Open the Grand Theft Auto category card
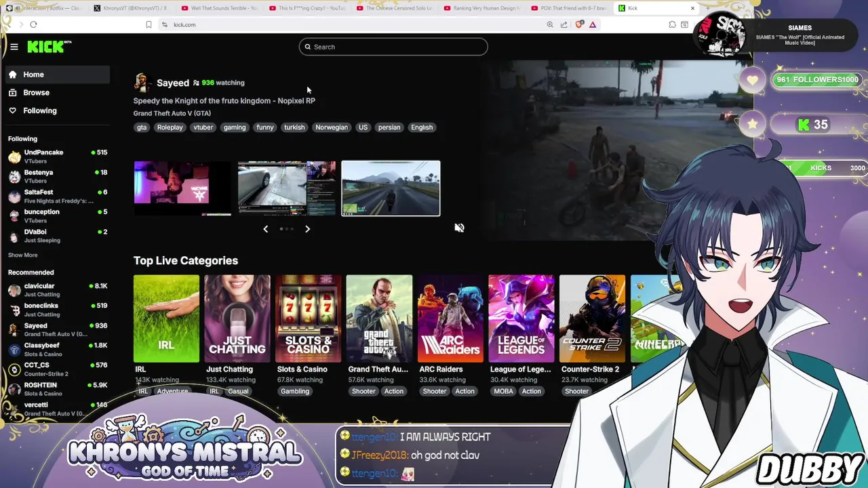Screen dimensions: 868x488 pos(379,319)
